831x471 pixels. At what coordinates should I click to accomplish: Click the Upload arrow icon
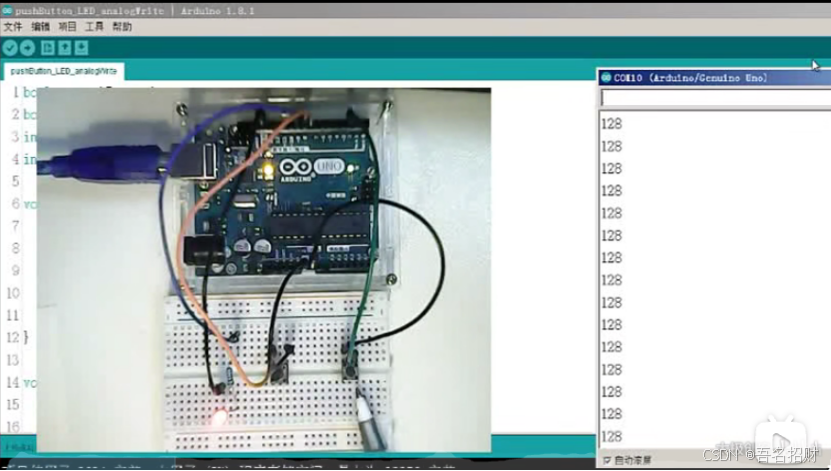27,48
